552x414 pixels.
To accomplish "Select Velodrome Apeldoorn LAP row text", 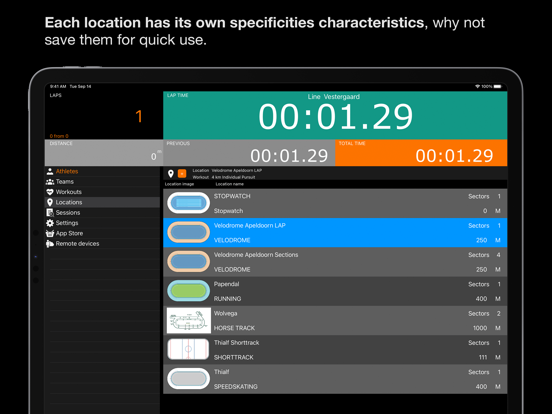I will pyautogui.click(x=250, y=225).
